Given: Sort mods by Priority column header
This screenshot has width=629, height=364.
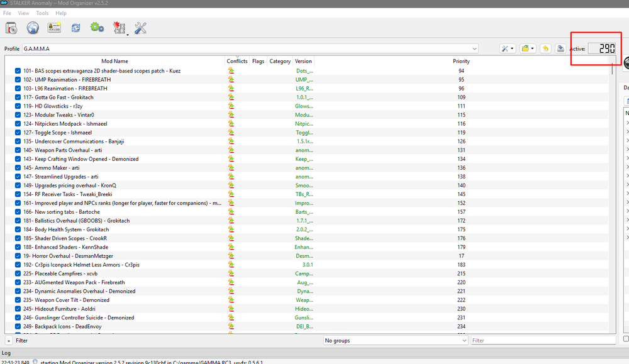Looking at the screenshot, I should coord(460,61).
